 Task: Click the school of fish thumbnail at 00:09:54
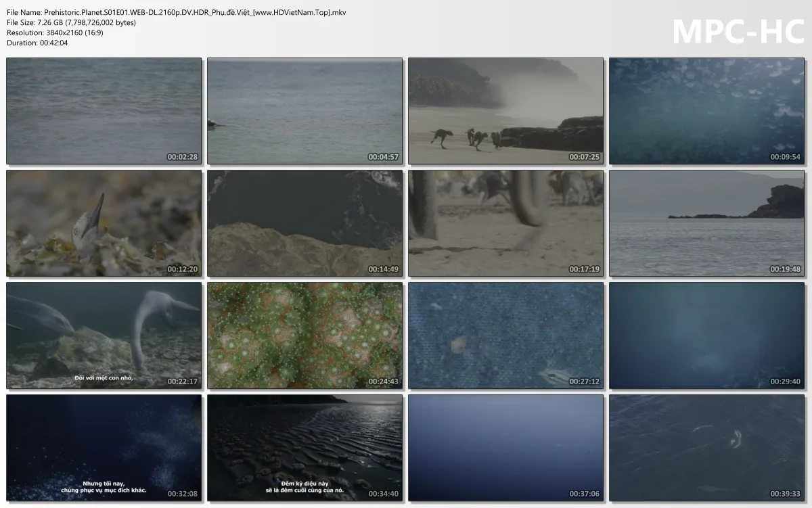coord(706,111)
